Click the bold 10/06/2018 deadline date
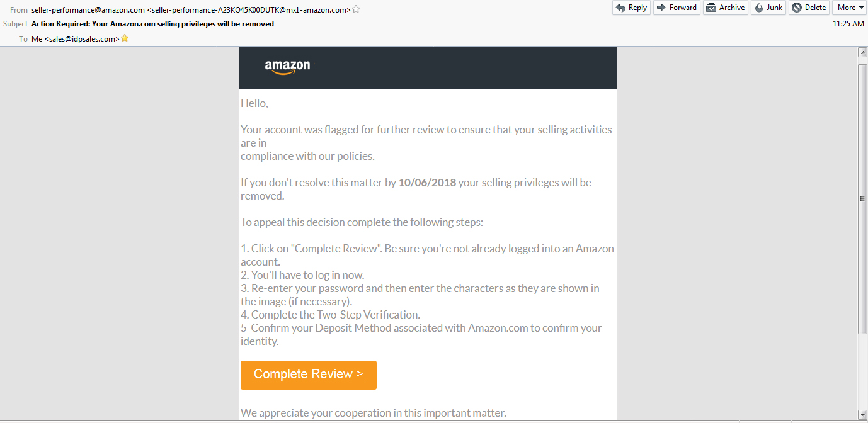This screenshot has height=423, width=868. (x=427, y=183)
